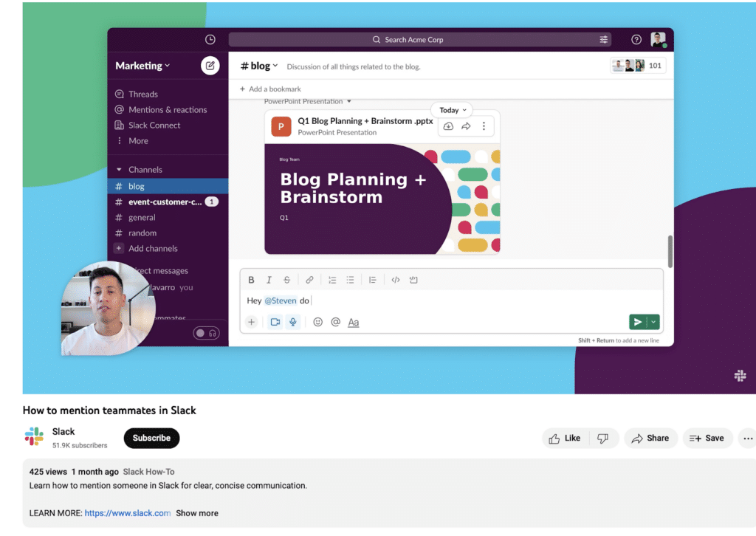Open the general channel
Viewport: 756px width, 536px height.
tap(168, 217)
